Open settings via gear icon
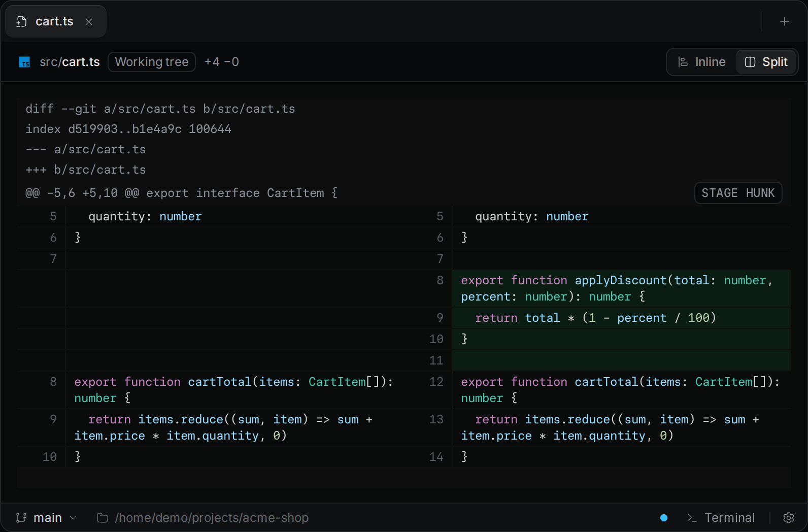 [x=789, y=518]
